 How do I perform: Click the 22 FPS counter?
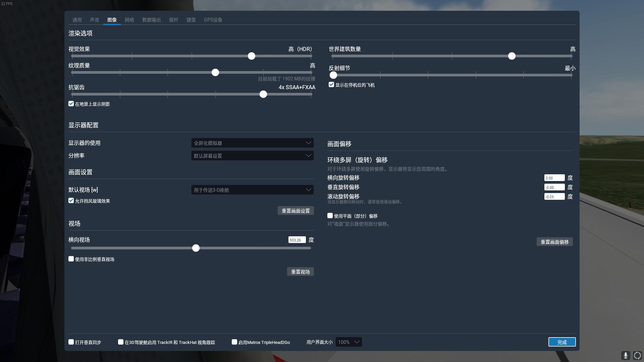click(7, 4)
